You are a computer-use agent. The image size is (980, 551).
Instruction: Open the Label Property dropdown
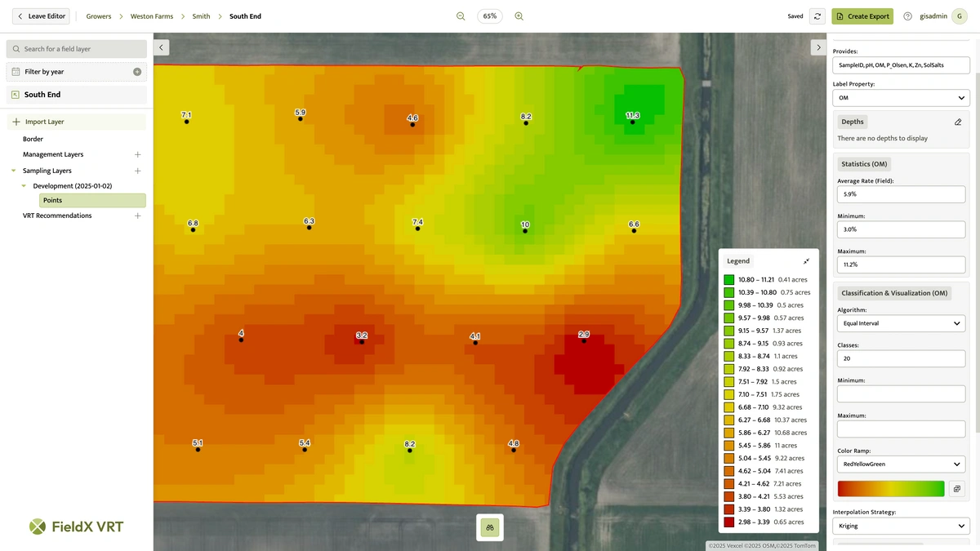pyautogui.click(x=901, y=97)
